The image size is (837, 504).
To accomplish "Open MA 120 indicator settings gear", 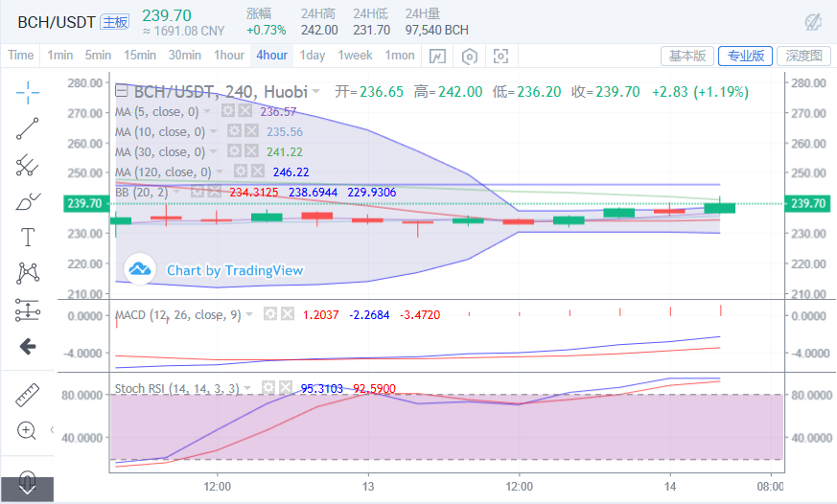I will (x=241, y=172).
